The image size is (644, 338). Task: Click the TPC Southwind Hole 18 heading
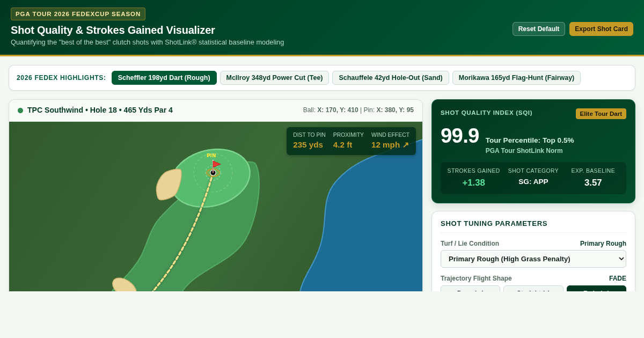(100, 110)
